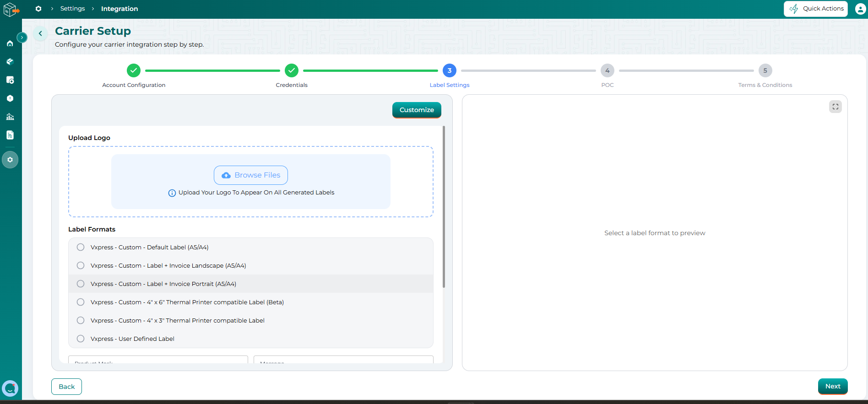Click the Product Mask input field
This screenshot has height=404, width=868.
[x=158, y=360]
